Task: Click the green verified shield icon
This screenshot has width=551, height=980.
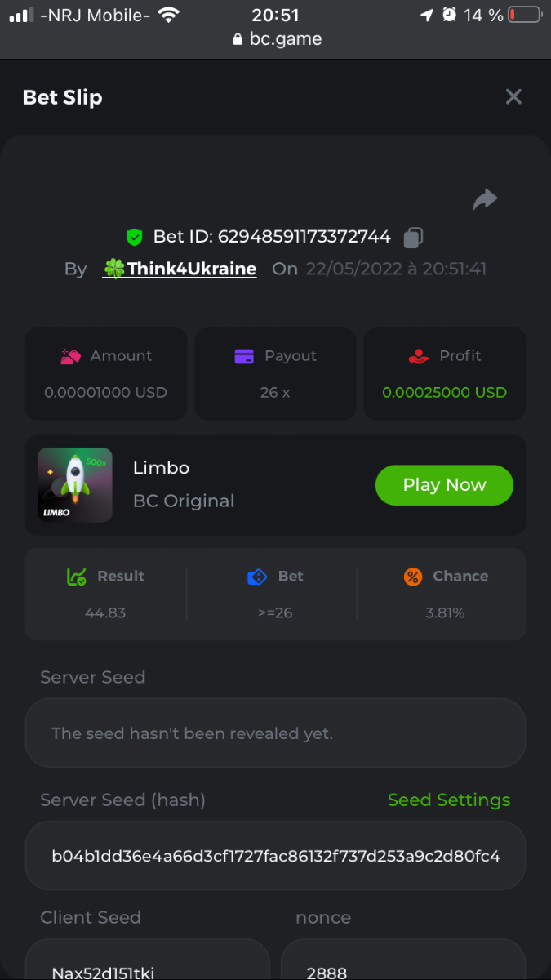Action: point(135,238)
